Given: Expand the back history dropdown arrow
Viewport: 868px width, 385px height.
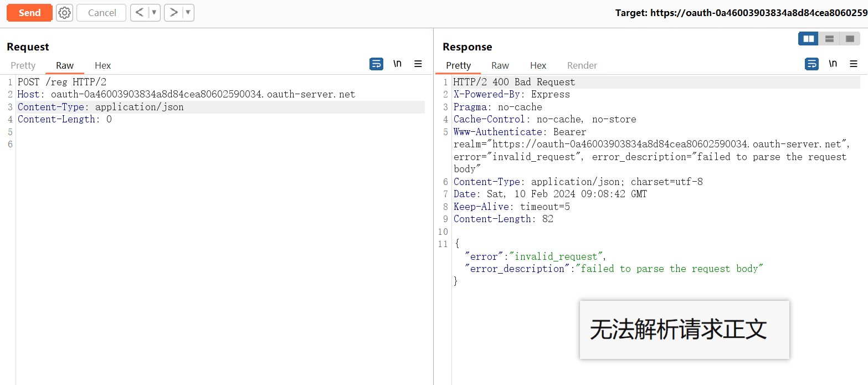Looking at the screenshot, I should click(x=154, y=13).
